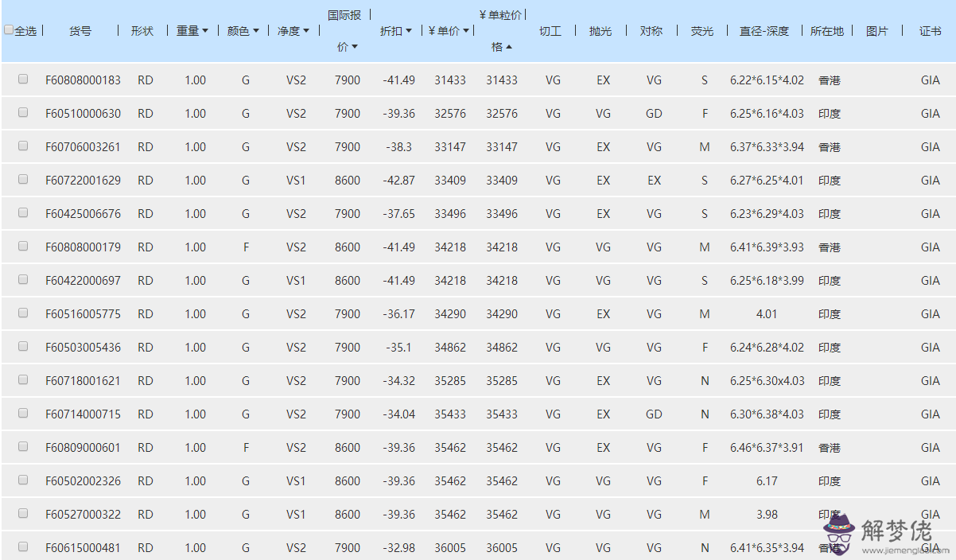The height and width of the screenshot is (560, 956).
Task: Click the 直径-深度 column header
Action: point(764,31)
